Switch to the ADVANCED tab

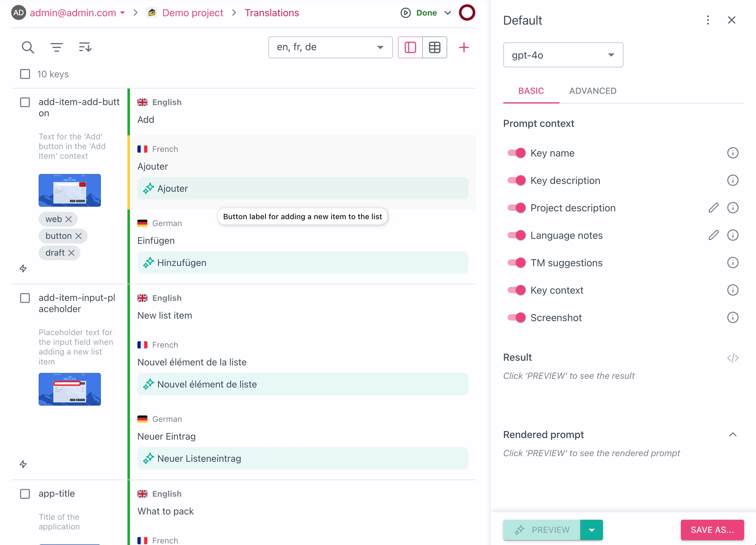(593, 91)
